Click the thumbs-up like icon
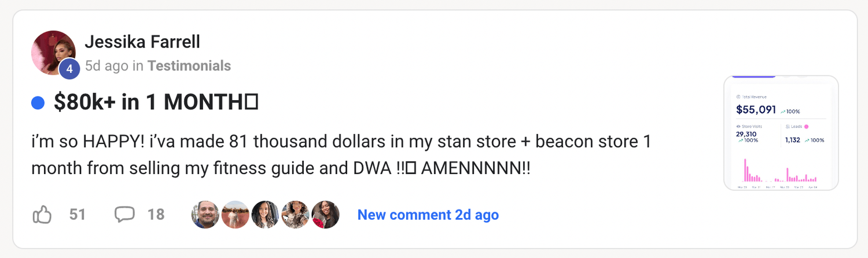Image resolution: width=868 pixels, height=258 pixels. pos(42,215)
